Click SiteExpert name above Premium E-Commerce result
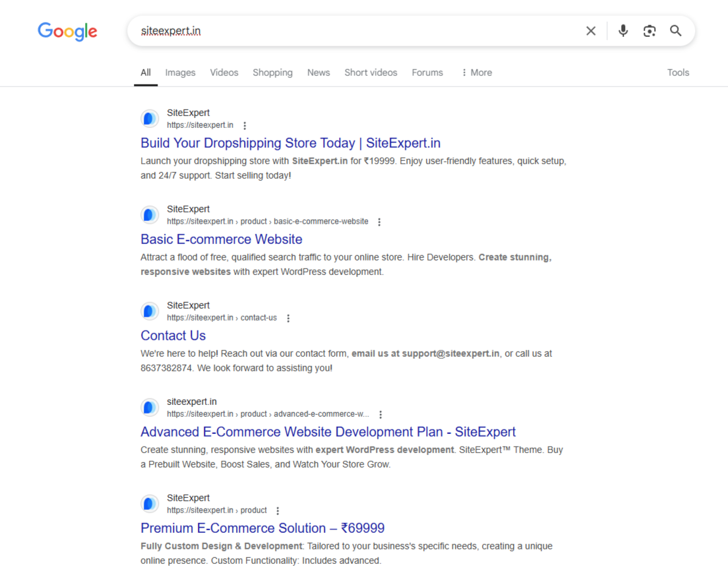Screen dimensions: 728x585 point(188,498)
